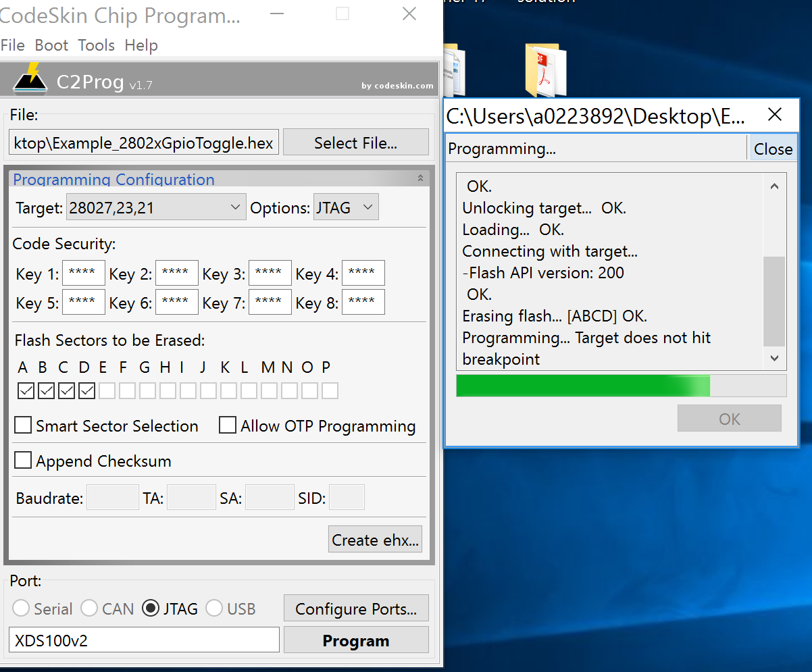
Task: Enable flash sector E checkbox
Action: click(107, 390)
